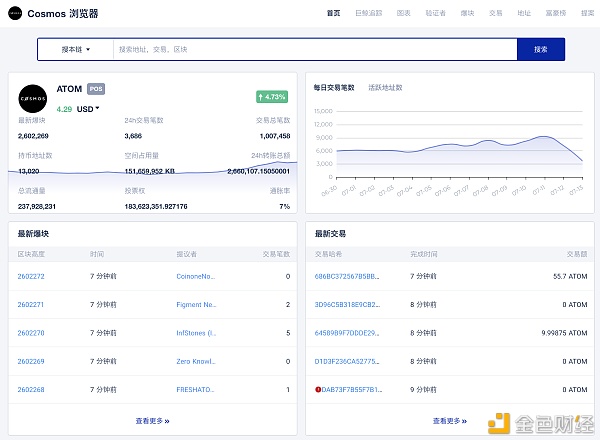Switch to the 每日交易笔数 chart tab
600x440 pixels.
[x=334, y=88]
